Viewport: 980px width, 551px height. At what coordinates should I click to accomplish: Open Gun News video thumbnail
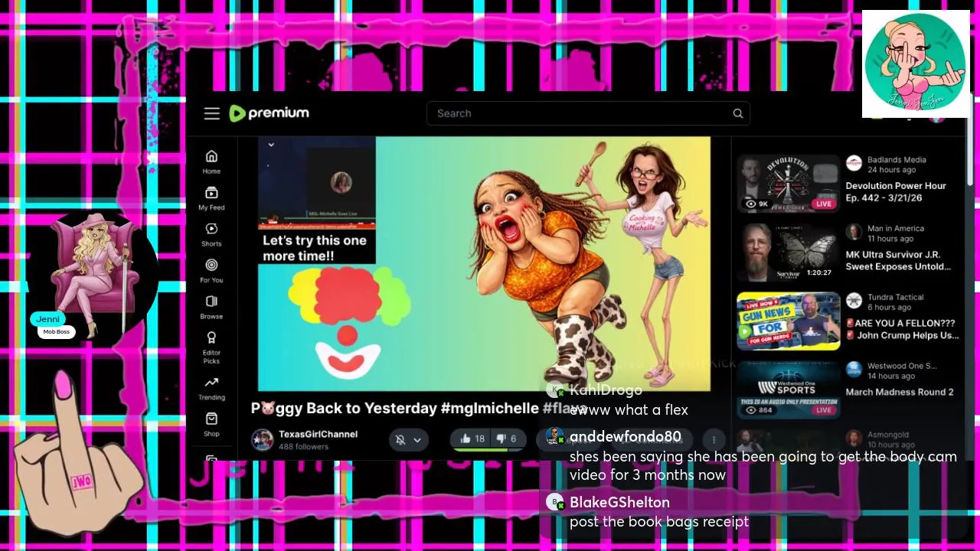pyautogui.click(x=789, y=321)
